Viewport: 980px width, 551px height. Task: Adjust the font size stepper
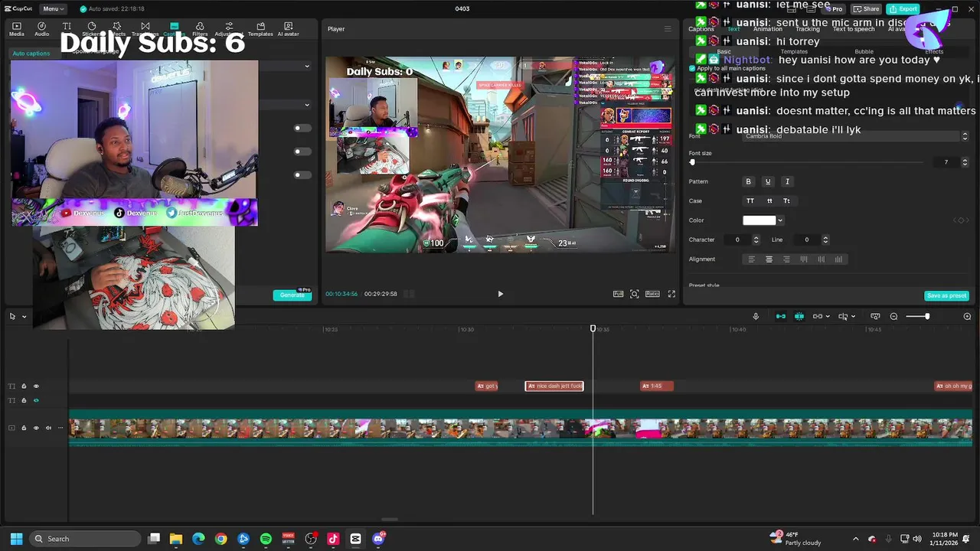click(965, 162)
